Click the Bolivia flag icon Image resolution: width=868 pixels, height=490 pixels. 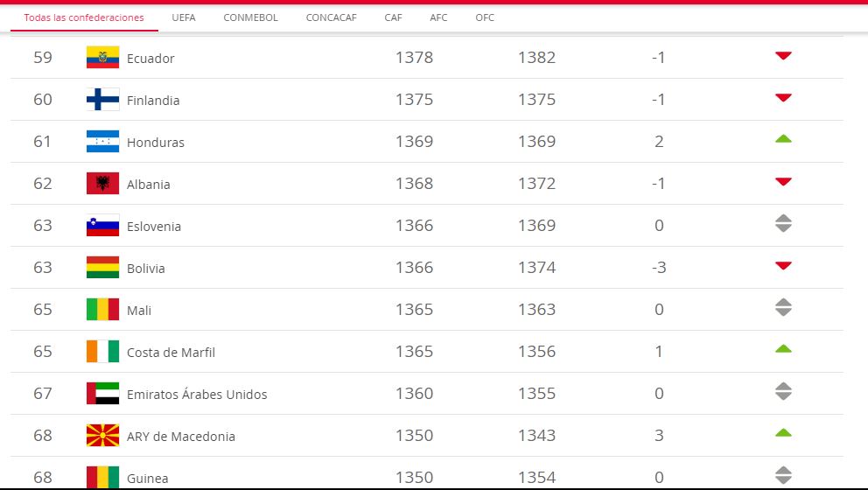pos(102,267)
